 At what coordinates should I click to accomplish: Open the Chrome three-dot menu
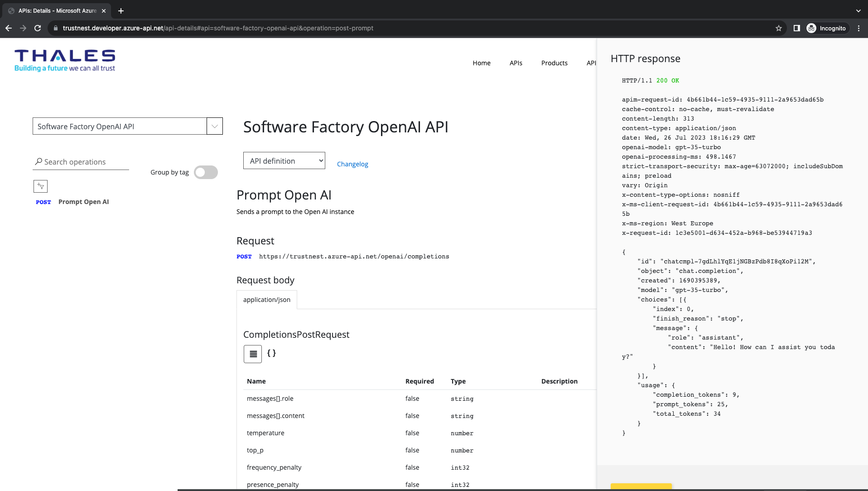click(858, 28)
